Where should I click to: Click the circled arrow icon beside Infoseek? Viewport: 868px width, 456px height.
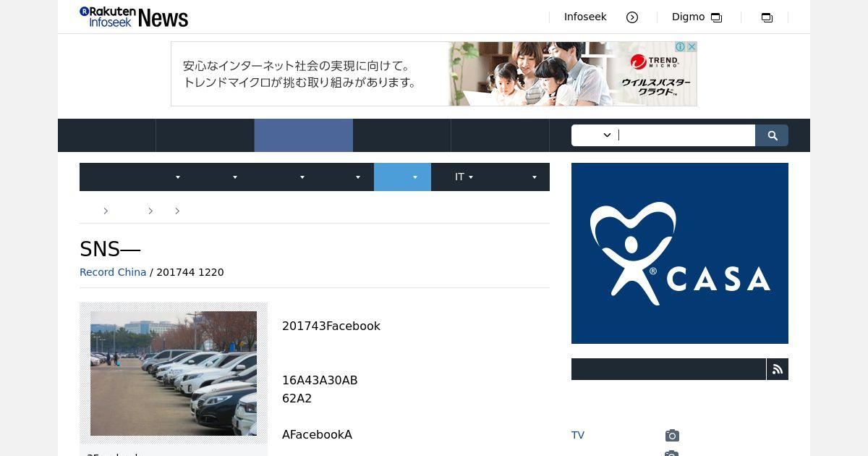tap(632, 17)
